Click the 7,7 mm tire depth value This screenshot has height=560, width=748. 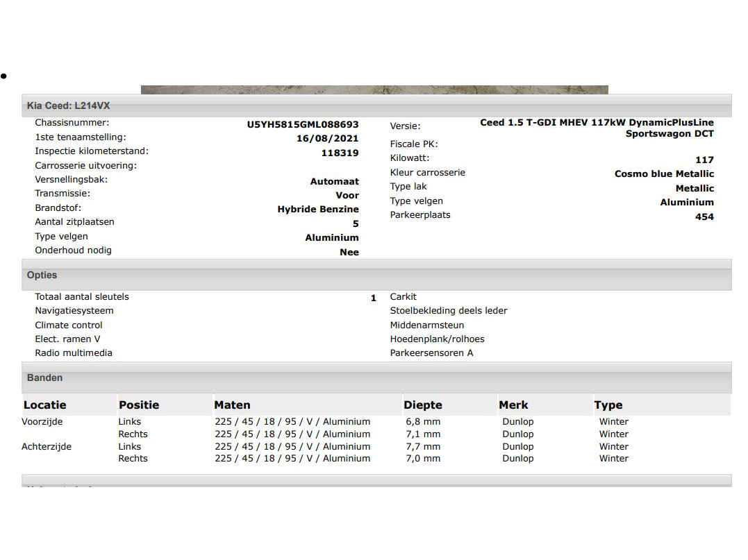pyautogui.click(x=423, y=447)
